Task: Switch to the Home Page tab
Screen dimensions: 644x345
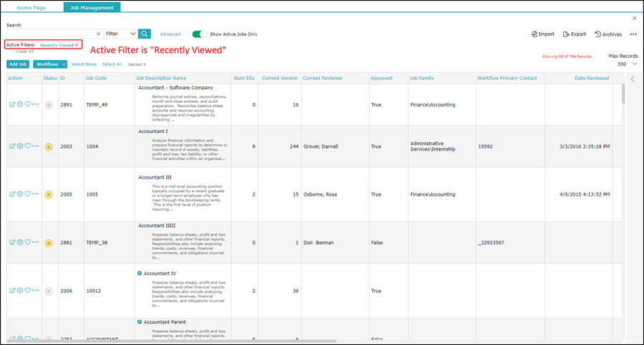Action: (x=31, y=7)
